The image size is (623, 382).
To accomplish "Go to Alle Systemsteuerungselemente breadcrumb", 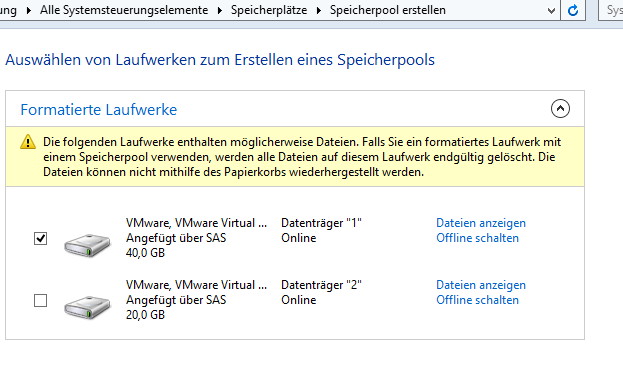I will 124,10.
